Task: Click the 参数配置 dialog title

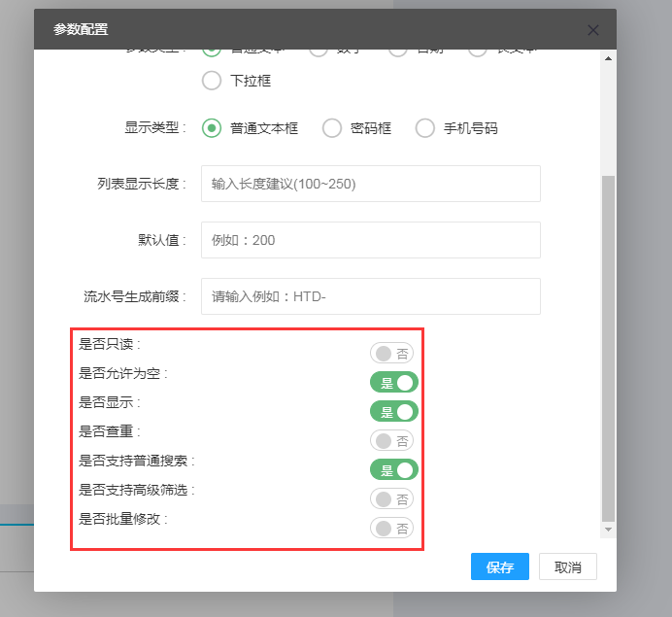Action: point(81,29)
